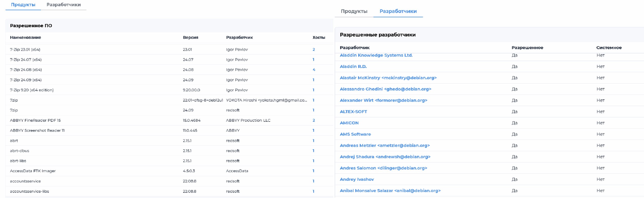Screen dimensions: 644x198
Task: Open Andres Salomon developer link
Action: pyautogui.click(x=383, y=168)
